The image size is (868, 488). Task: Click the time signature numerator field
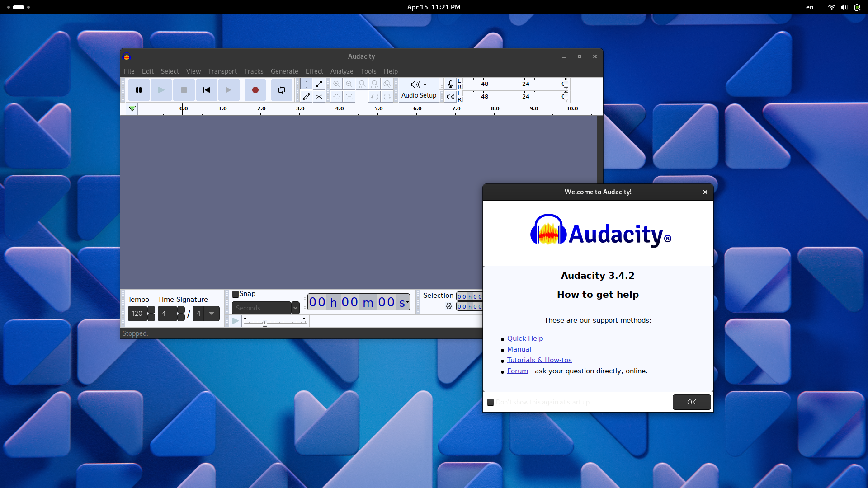tap(167, 314)
